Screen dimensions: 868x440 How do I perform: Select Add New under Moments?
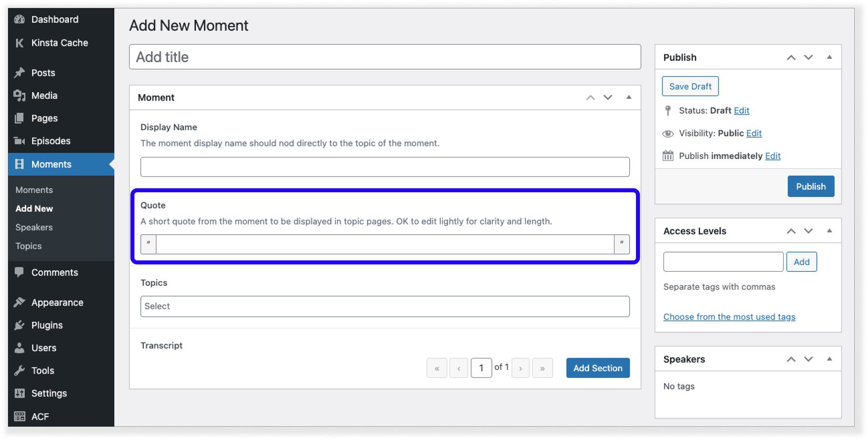(x=34, y=209)
